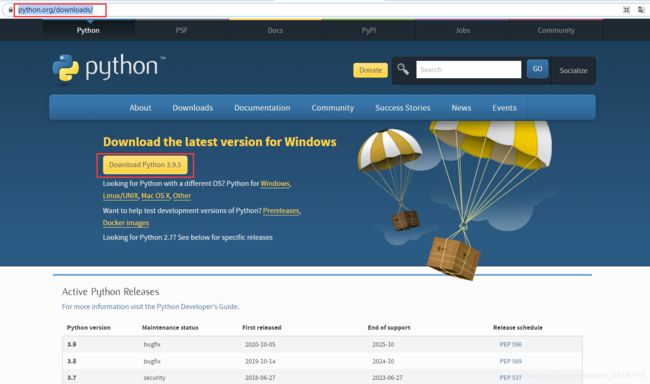Open the Socialize menu
The image size is (650, 384).
573,70
